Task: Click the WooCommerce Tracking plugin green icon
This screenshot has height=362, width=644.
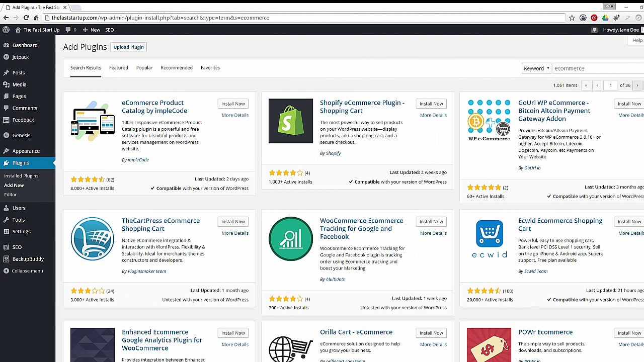Action: point(290,239)
